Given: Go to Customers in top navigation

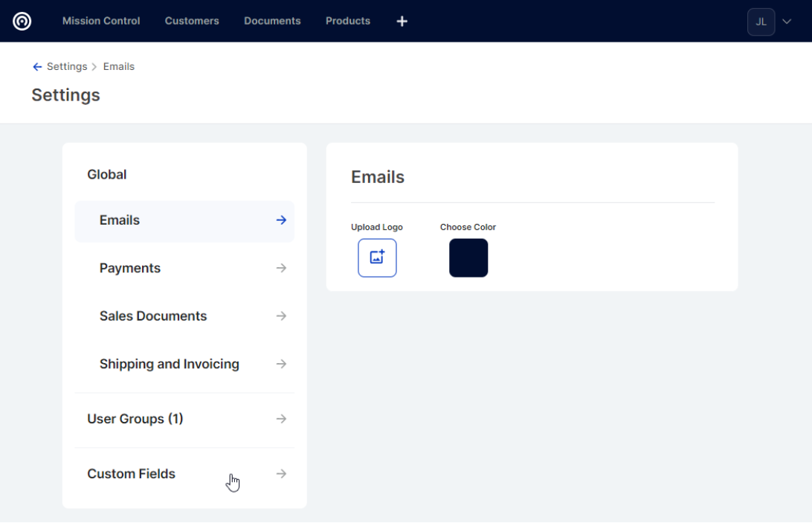Looking at the screenshot, I should click(x=192, y=22).
